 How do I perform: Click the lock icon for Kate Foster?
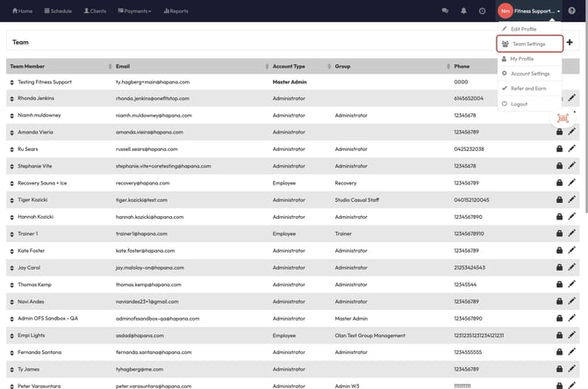pos(559,251)
